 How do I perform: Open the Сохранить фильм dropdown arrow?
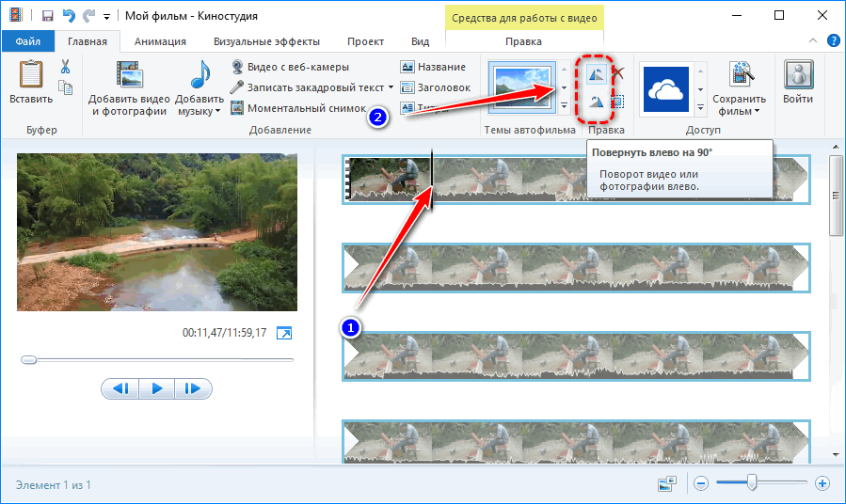[757, 112]
